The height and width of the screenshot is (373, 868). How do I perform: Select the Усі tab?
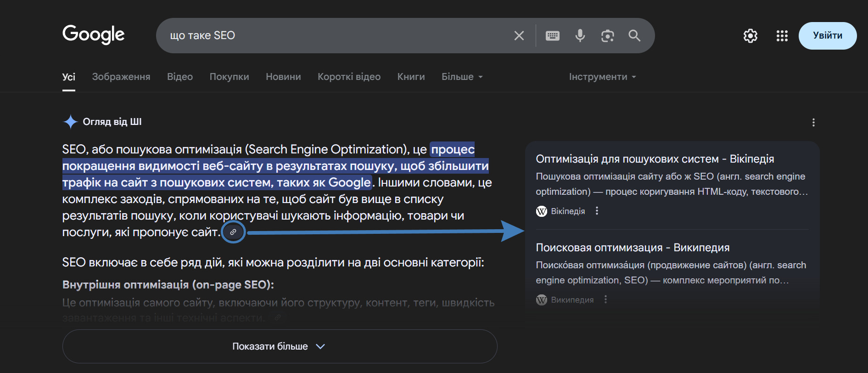pos(69,77)
